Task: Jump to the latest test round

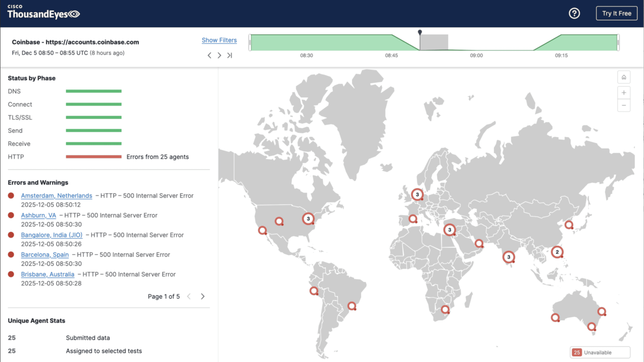Action: pyautogui.click(x=230, y=55)
